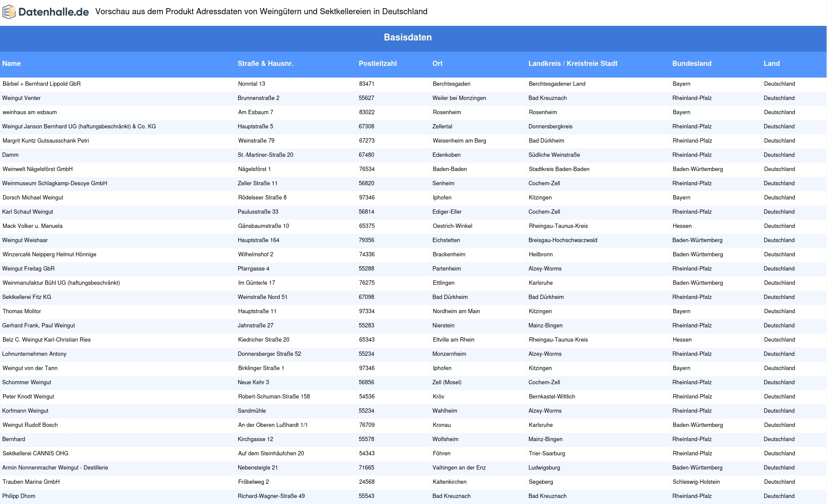Click address Auf dem Steinhäufchen 20
The height and width of the screenshot is (504, 827).
coord(271,454)
